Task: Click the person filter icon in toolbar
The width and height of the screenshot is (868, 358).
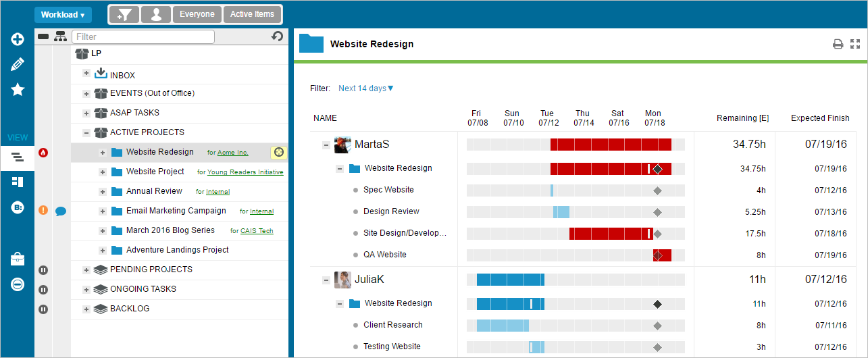Action: click(x=156, y=14)
